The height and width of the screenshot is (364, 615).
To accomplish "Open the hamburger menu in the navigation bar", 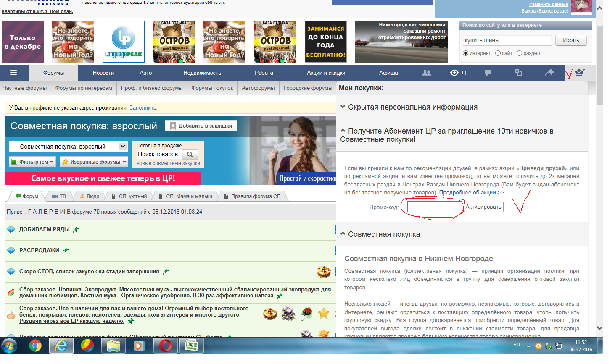I will 13,73.
